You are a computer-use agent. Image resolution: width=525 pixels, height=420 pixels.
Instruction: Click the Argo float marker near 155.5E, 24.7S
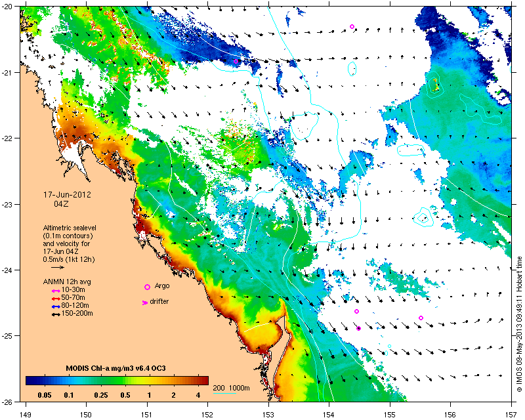coord(421,318)
